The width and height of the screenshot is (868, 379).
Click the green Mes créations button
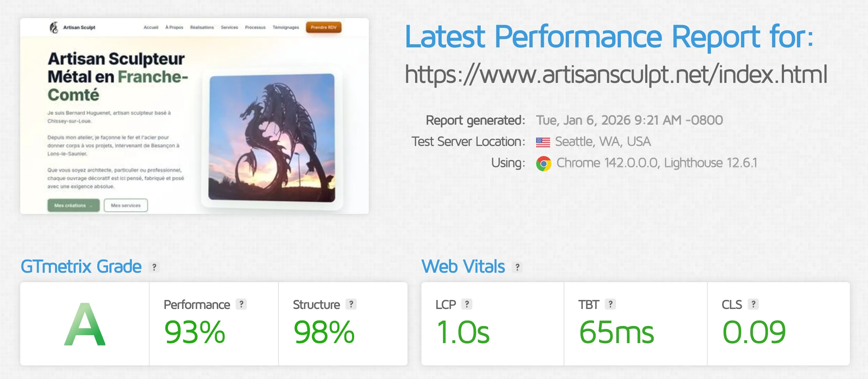pyautogui.click(x=74, y=206)
